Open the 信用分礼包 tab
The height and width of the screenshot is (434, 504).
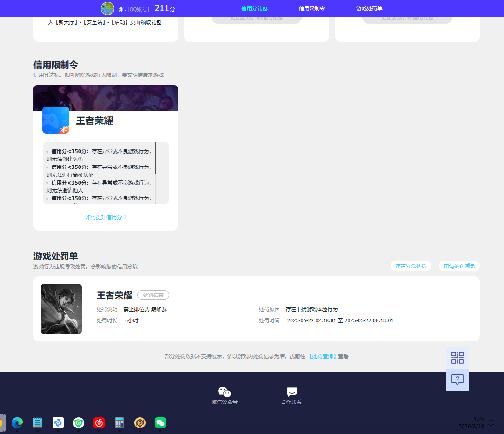[254, 8]
